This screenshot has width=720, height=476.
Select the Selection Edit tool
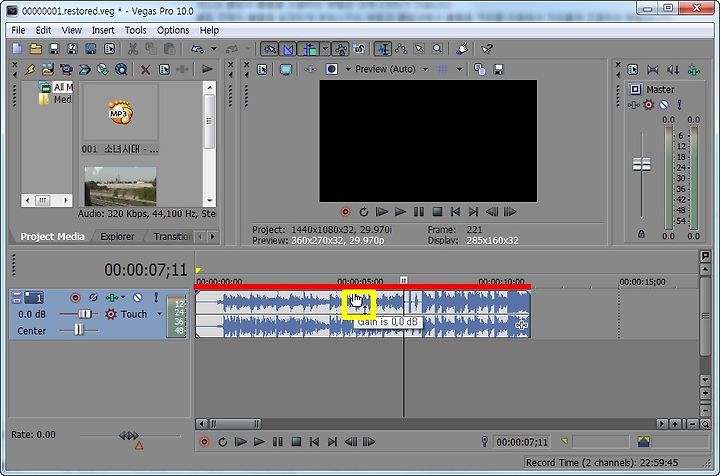click(419, 49)
